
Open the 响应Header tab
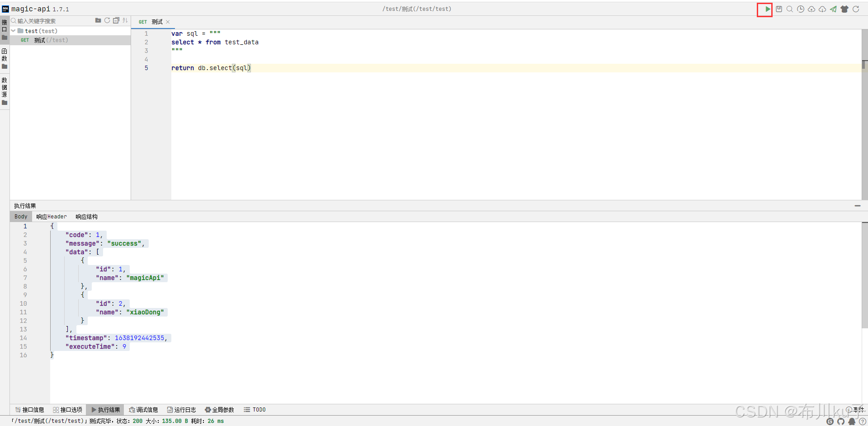52,217
